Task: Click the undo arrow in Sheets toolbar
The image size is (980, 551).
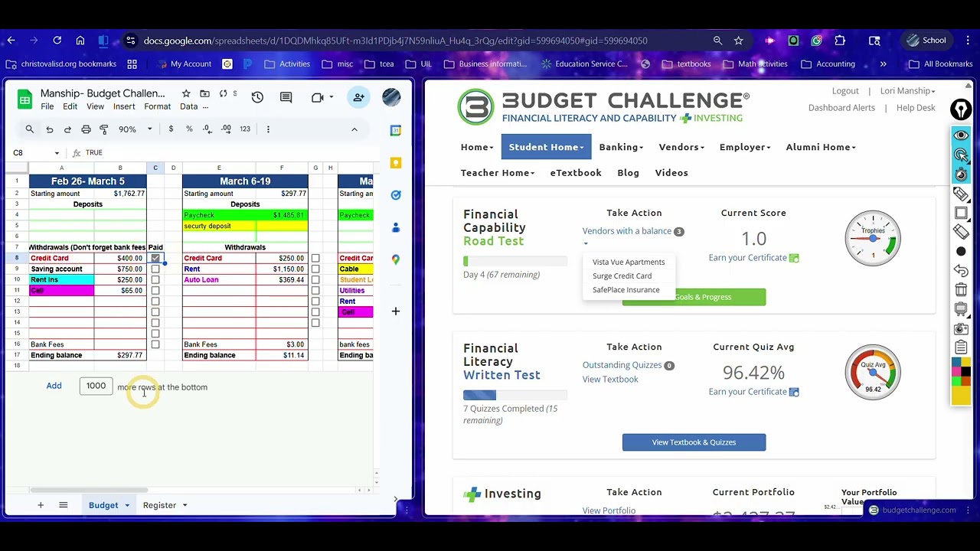Action: coord(50,129)
